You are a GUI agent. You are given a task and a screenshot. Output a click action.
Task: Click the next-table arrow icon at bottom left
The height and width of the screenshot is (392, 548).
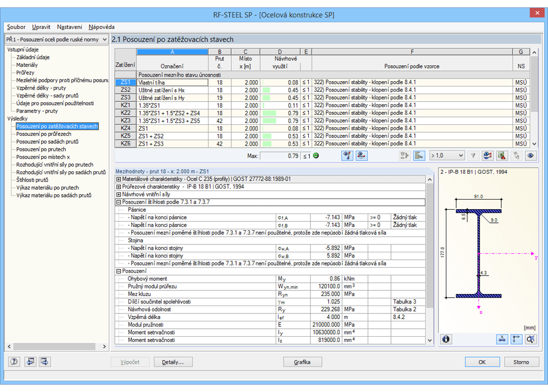[45, 361]
